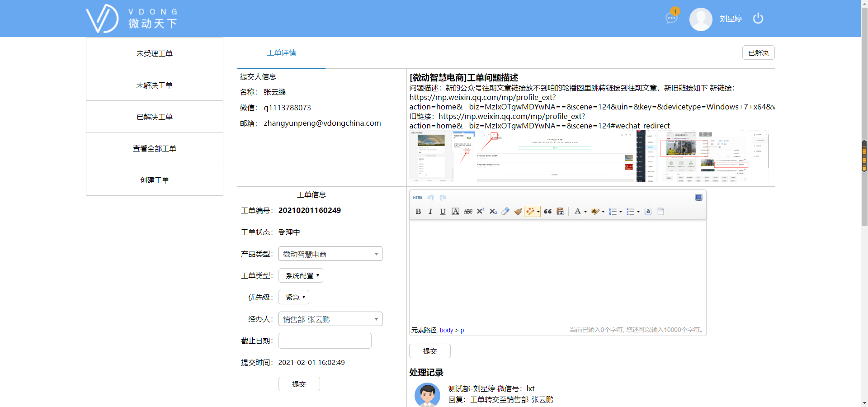Open auto typeset options arrow
The image size is (868, 407).
(x=538, y=211)
